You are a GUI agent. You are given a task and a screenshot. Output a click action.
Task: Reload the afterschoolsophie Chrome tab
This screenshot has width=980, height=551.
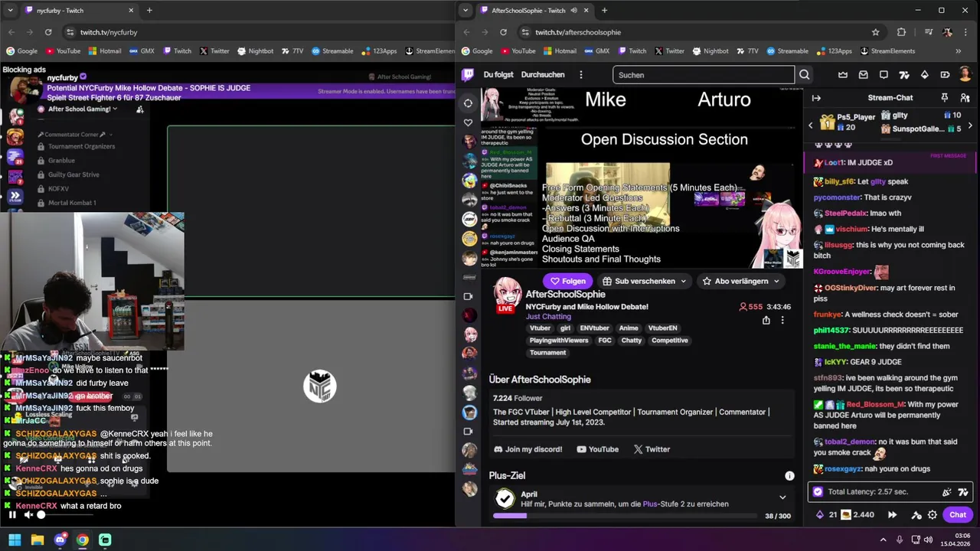coord(503,32)
